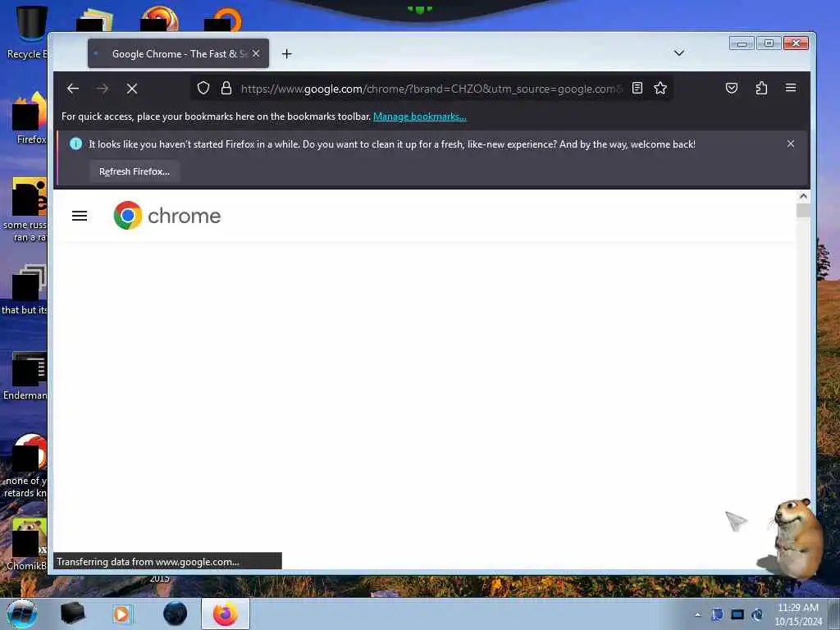Viewport: 840px width, 630px height.
Task: Bookmark this page with the star icon
Action: click(660, 88)
